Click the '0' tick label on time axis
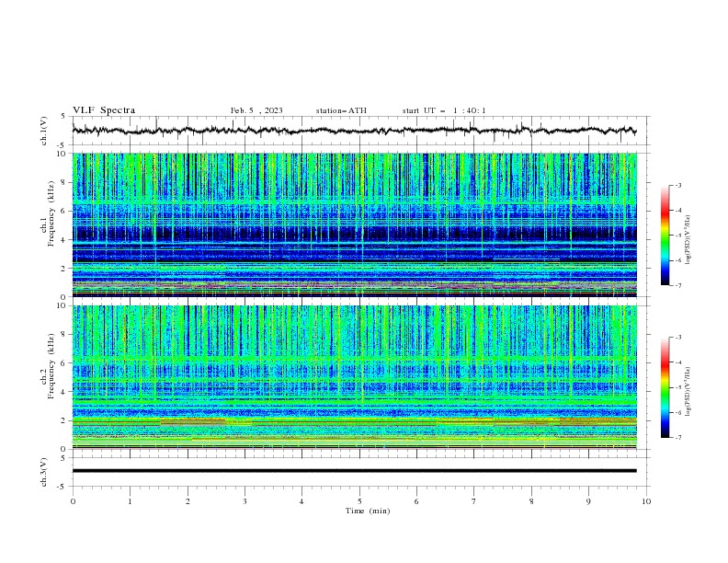The width and height of the screenshot is (728, 563). pyautogui.click(x=73, y=501)
